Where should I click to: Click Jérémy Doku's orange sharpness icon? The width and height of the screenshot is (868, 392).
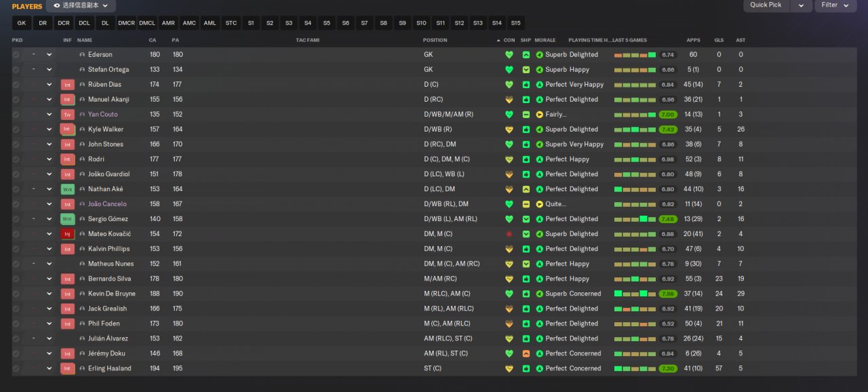pyautogui.click(x=526, y=353)
